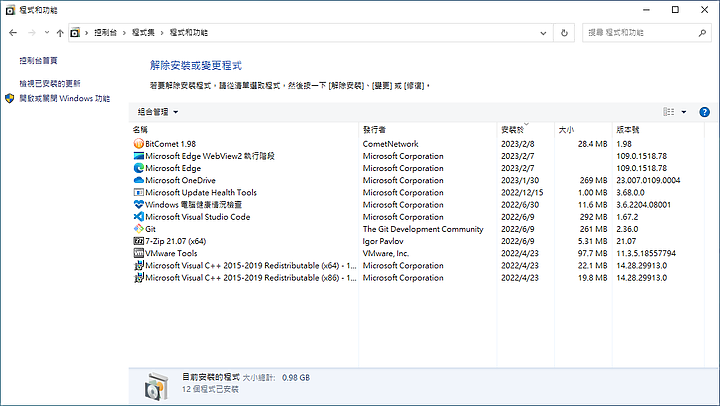
Task: Open the 控制台首頁 link
Action: (x=39, y=61)
